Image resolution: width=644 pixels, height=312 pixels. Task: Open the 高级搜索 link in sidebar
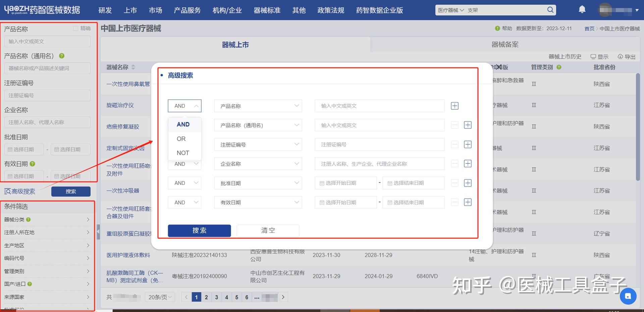point(20,192)
